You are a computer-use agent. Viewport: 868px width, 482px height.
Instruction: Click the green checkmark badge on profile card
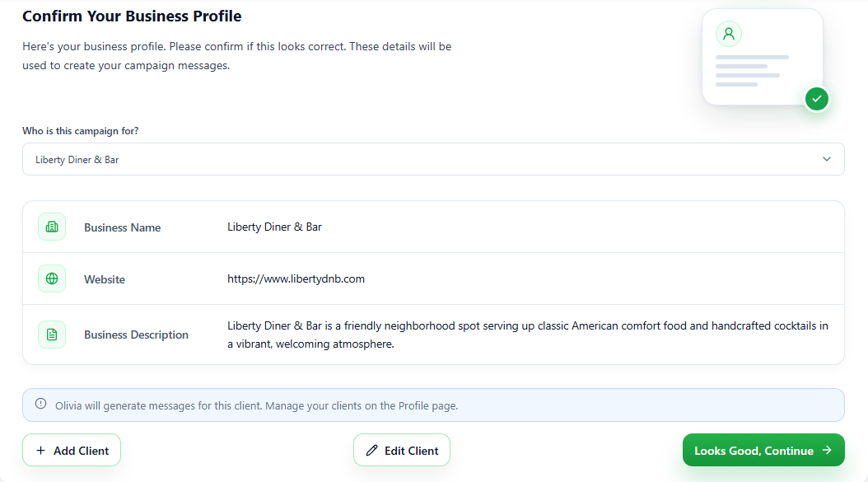tap(816, 99)
